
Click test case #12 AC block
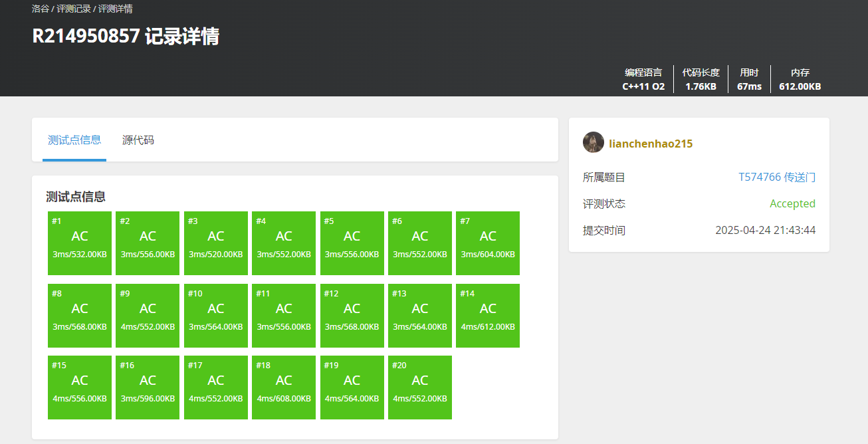tap(352, 316)
